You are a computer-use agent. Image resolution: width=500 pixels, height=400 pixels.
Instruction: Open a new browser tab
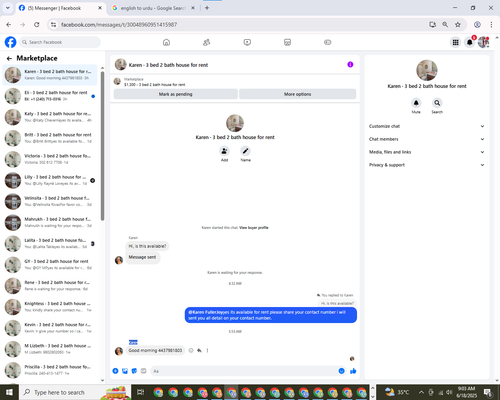coord(207,8)
